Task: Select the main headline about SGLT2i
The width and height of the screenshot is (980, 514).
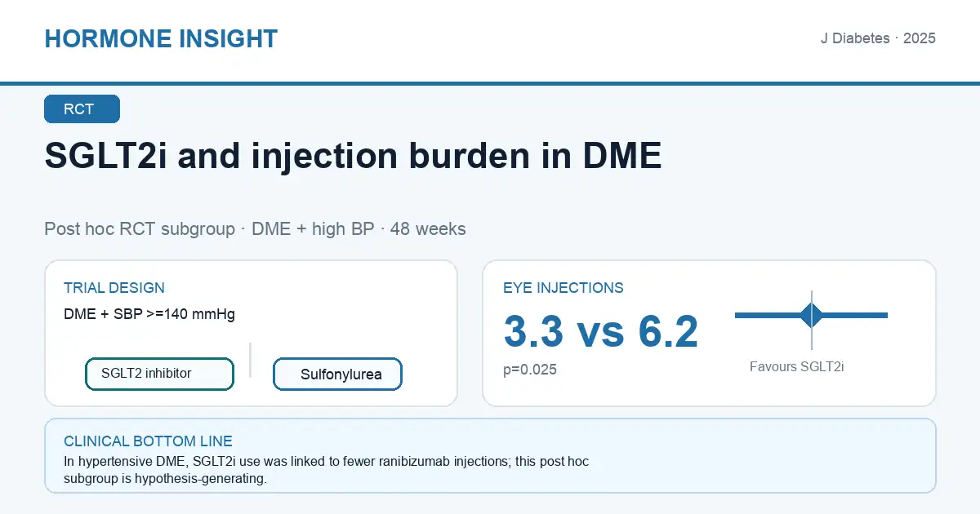Action: [353, 155]
